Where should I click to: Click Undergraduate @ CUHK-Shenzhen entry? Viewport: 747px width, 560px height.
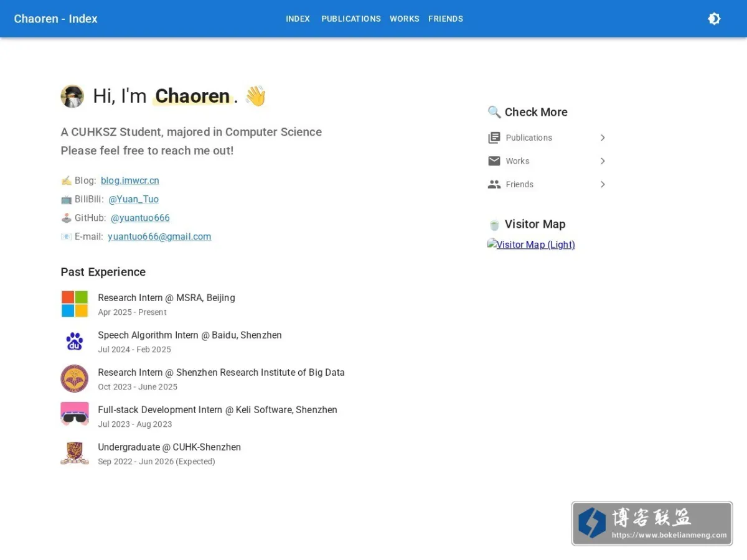[x=169, y=447]
